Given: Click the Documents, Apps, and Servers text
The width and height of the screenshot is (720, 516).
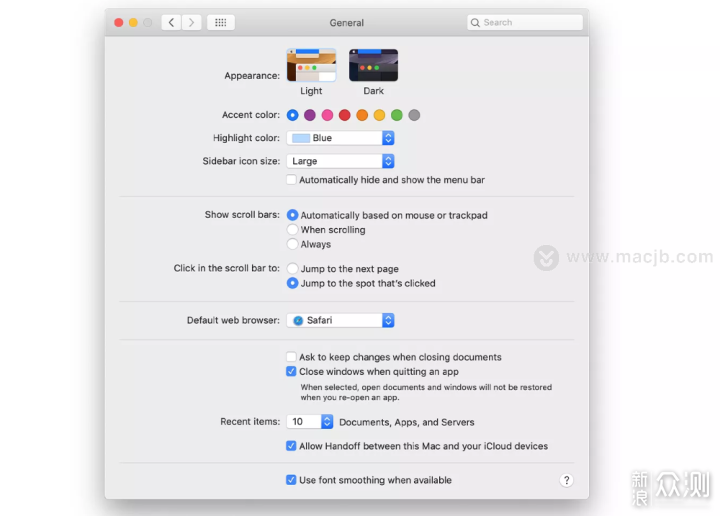Looking at the screenshot, I should coord(407,422).
